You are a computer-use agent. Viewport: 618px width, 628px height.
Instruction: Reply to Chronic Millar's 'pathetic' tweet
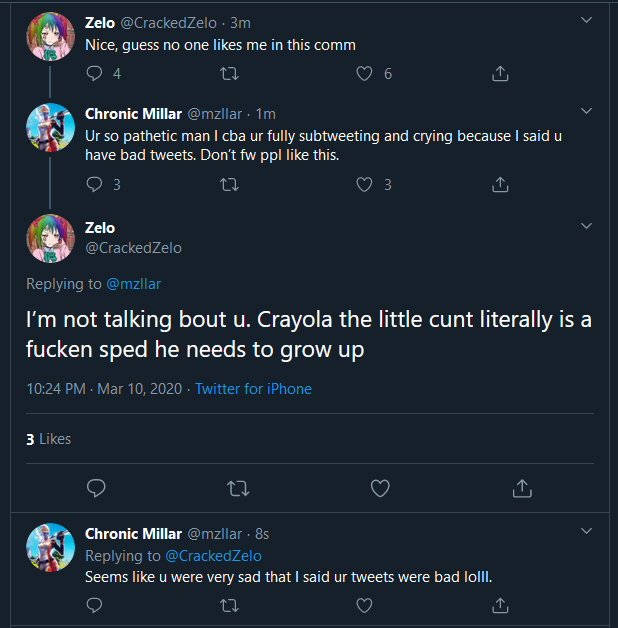pyautogui.click(x=95, y=184)
